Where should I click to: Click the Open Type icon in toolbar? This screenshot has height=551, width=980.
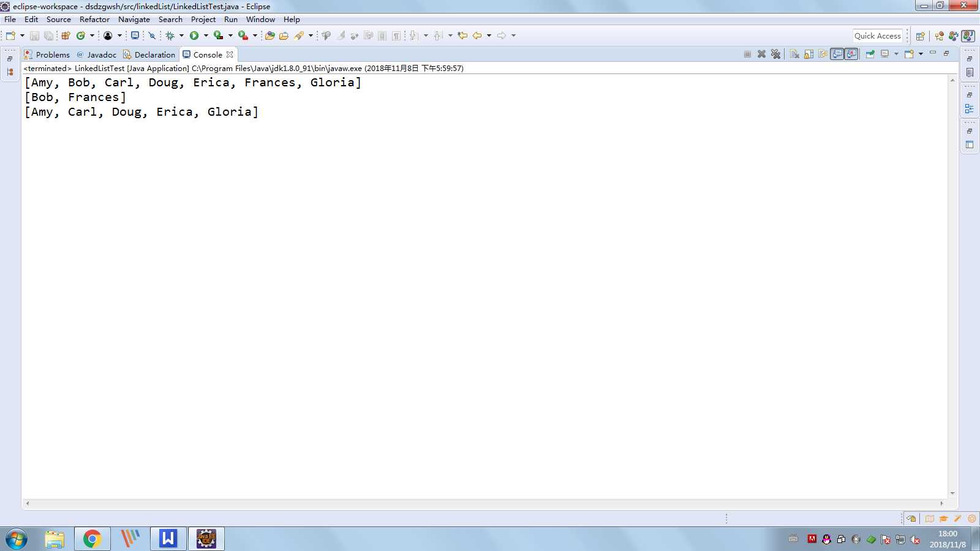(x=269, y=36)
